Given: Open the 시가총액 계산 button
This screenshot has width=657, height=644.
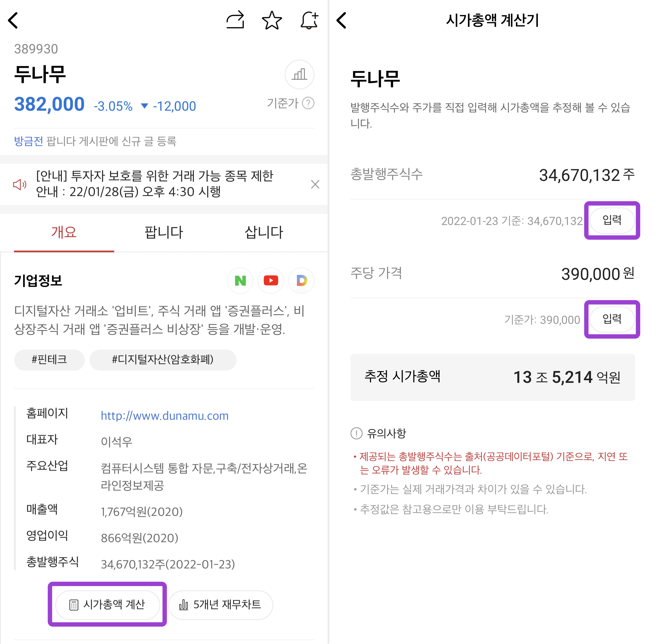Looking at the screenshot, I should coord(107,604).
